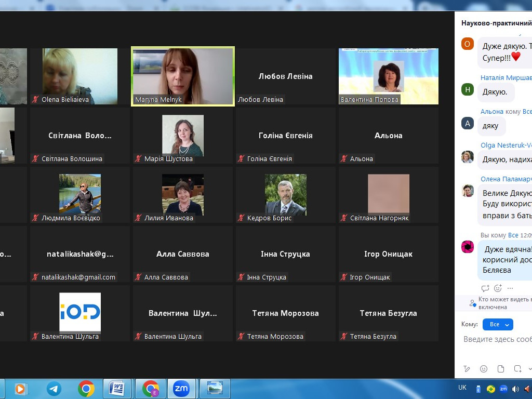Click the green Н avatar in chat
Viewport: 532px width, 399px height.
coord(467,89)
